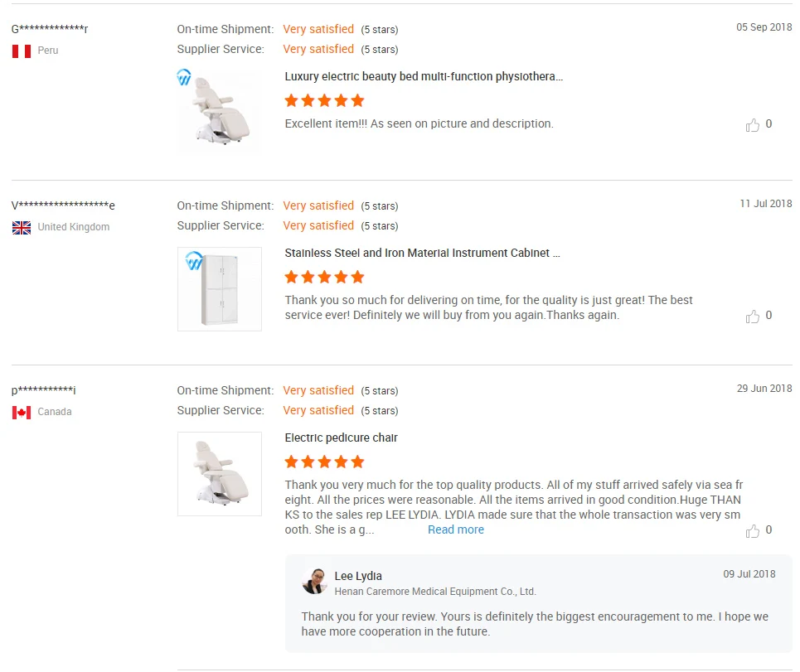This screenshot has width=800, height=672.
Task: Click Henan Caremore Medical Equipment company name
Action: (435, 592)
